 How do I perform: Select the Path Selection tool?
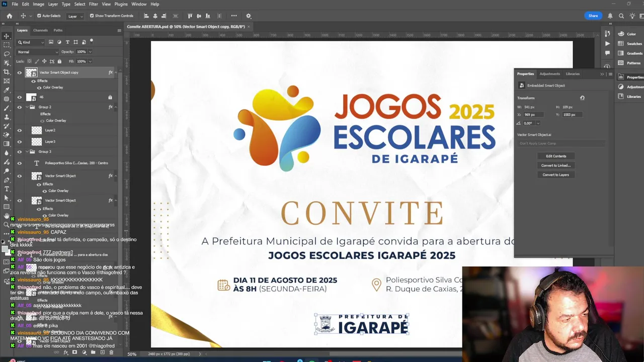[x=7, y=198]
